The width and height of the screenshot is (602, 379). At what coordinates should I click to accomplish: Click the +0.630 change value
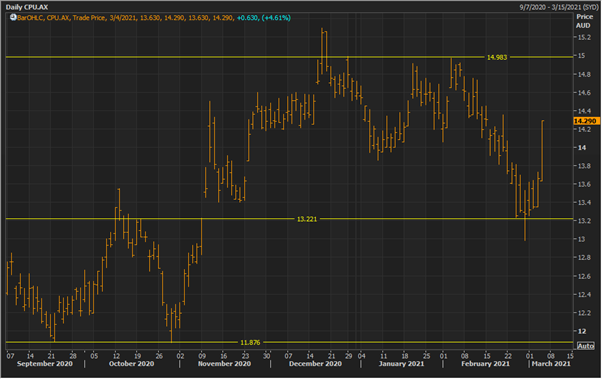click(x=247, y=18)
